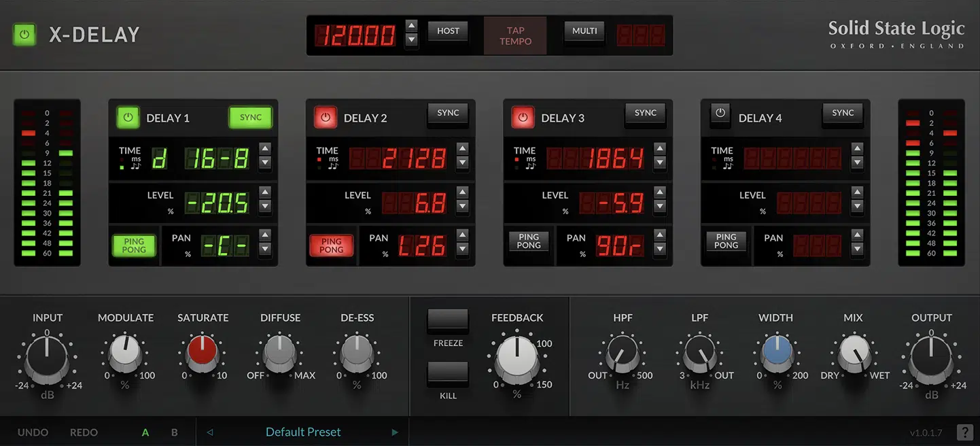Screen dimensions: 980x446
Task: Click REDO
Action: (84, 432)
